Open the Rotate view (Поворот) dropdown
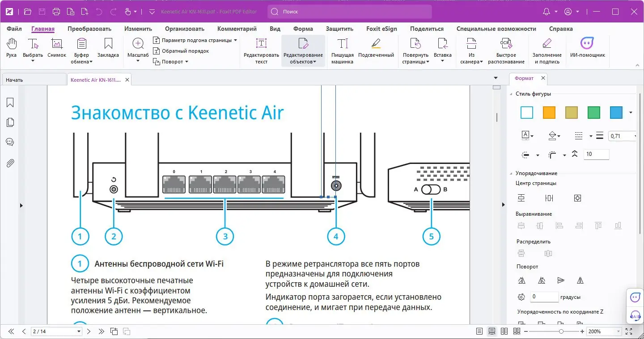Viewport: 644px width, 339px height. pyautogui.click(x=170, y=62)
